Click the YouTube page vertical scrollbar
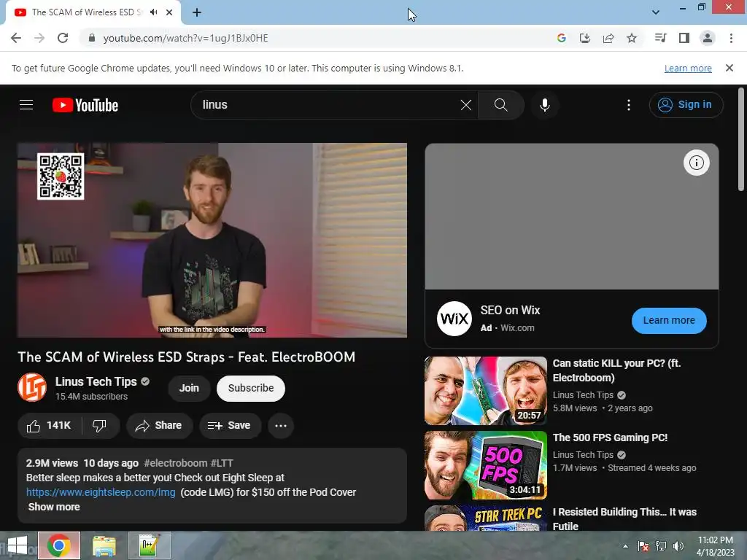Viewport: 747px width, 560px height. pos(741,139)
